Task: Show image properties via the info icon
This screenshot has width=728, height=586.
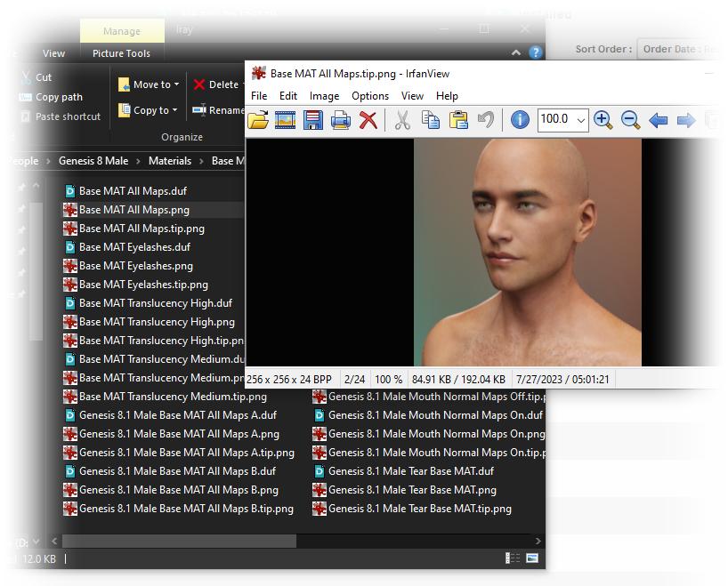Action: click(x=519, y=120)
